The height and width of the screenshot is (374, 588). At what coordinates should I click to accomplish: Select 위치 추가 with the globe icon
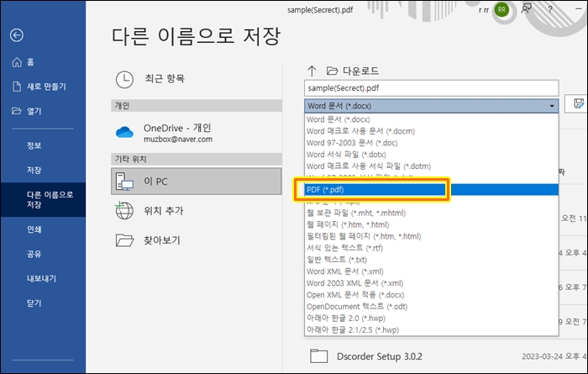tap(150, 210)
